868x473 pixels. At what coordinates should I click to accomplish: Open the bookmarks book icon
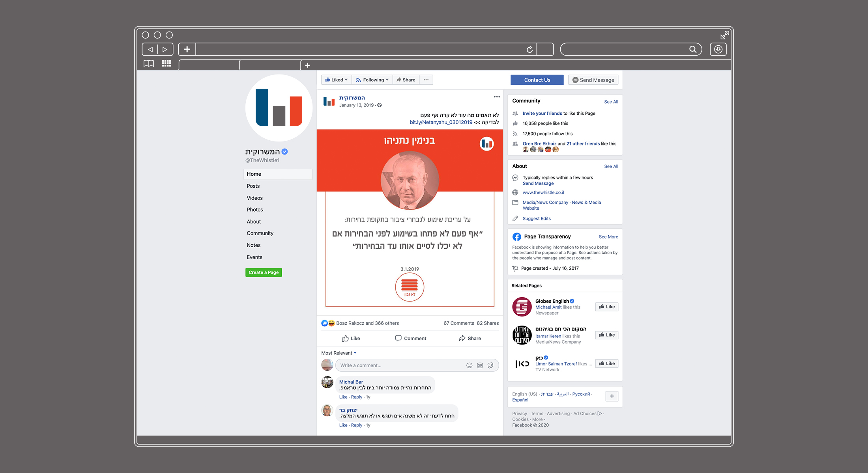[x=149, y=63]
